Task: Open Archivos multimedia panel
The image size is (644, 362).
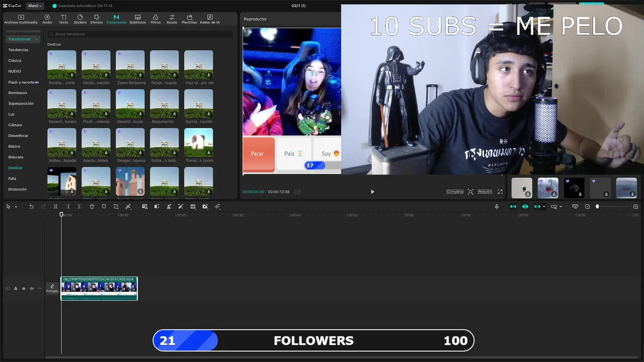Action: [21, 19]
